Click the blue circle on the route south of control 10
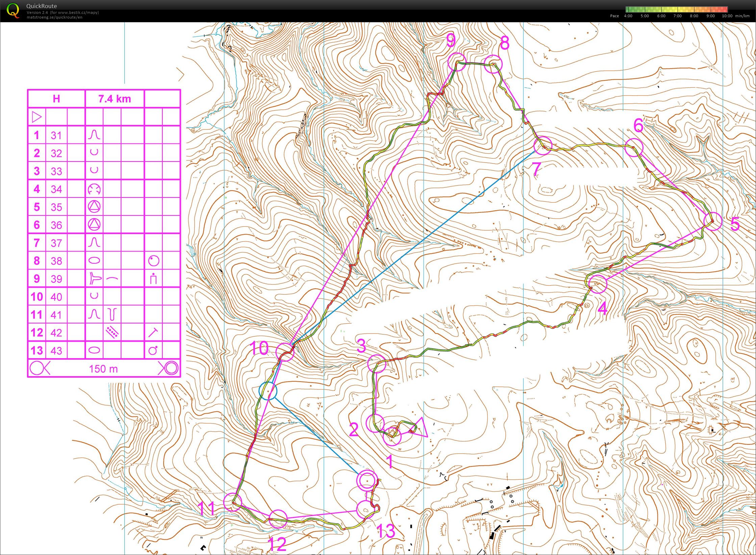 [x=268, y=391]
